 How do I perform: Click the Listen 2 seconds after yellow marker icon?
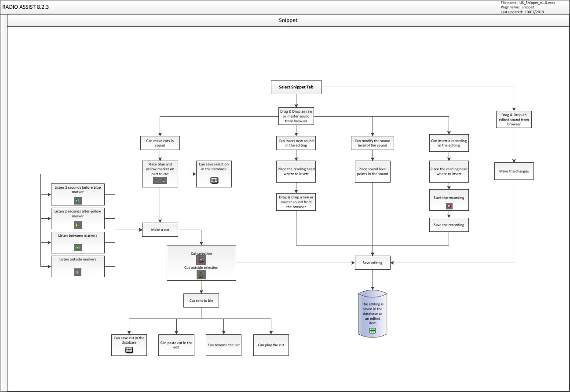click(77, 225)
